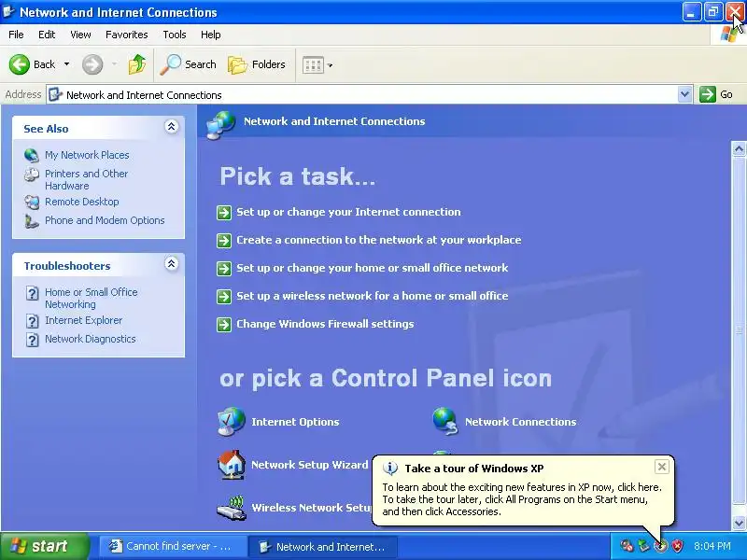Open Phone and Modem Options link
Viewport: 747px width, 560px height.
105,220
